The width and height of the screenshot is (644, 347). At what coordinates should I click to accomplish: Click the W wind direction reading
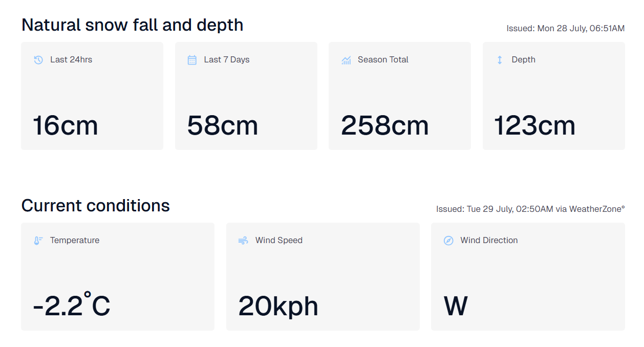(456, 307)
